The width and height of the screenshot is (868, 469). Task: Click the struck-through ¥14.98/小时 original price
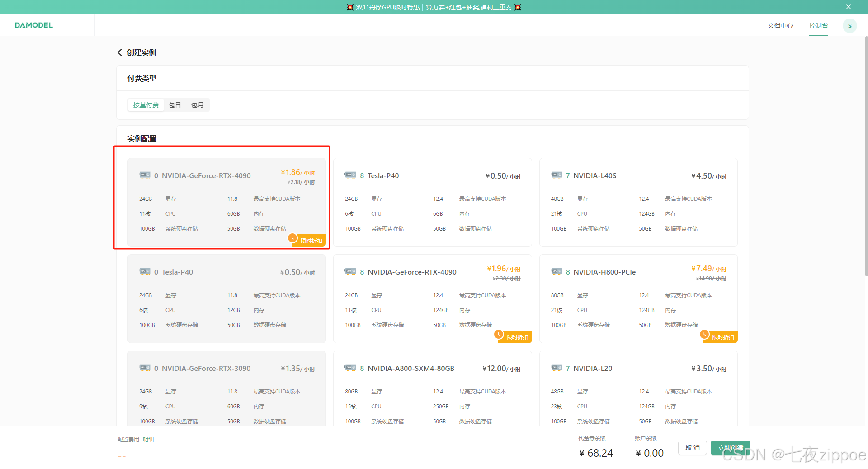(711, 279)
